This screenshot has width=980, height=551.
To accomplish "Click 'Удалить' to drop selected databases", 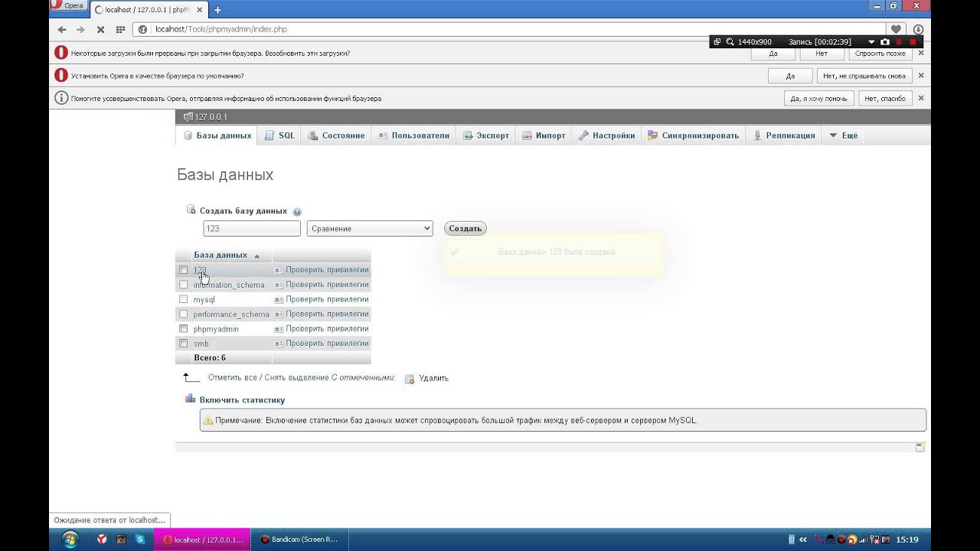I will click(433, 378).
